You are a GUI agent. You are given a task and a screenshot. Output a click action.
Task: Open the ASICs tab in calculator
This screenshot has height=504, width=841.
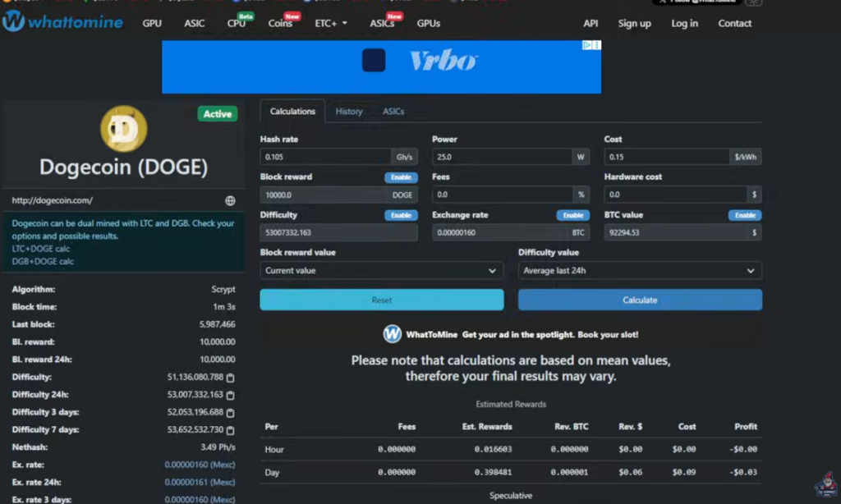pos(393,112)
